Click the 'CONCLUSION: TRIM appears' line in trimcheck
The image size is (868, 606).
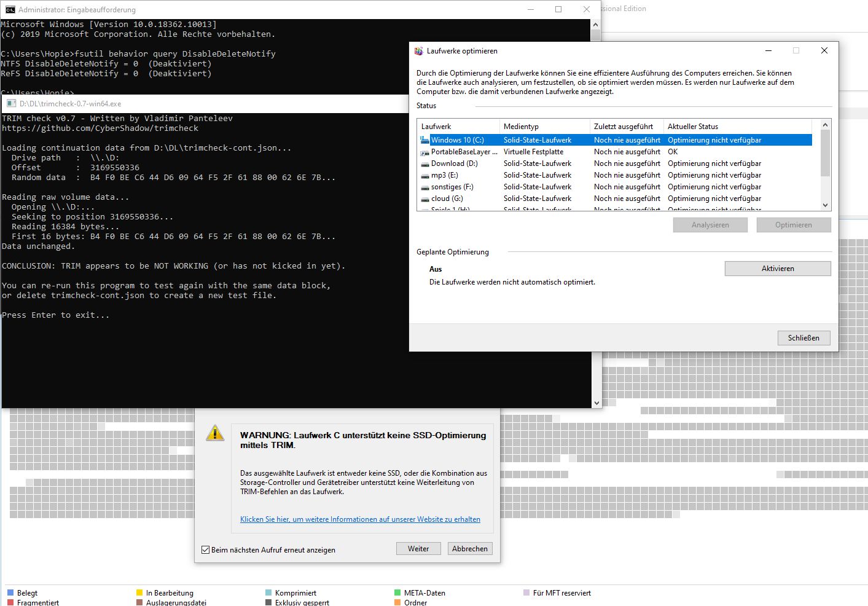pos(174,266)
